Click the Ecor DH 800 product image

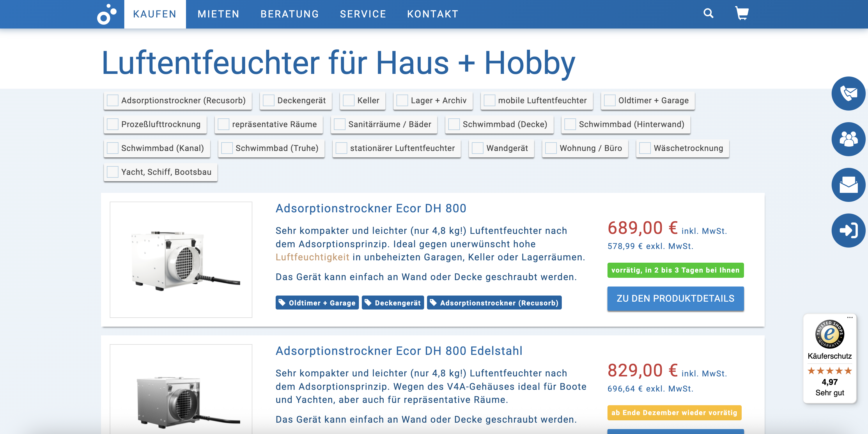pos(181,259)
